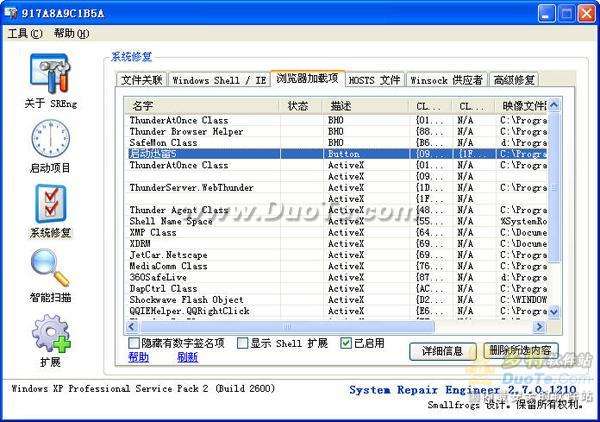Sort by the 状态 column header
The image size is (600, 422).
point(300,106)
